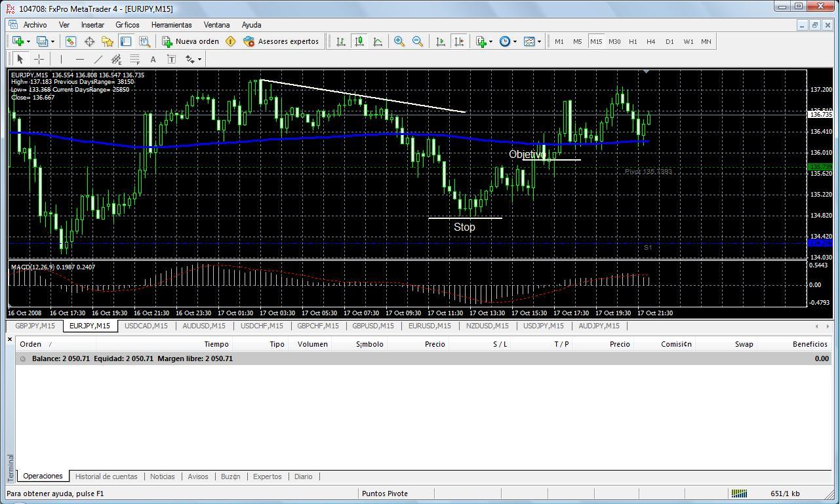Screen dimensions: 840x504
Task: Toggle chart auto-scroll button
Action: click(441, 41)
